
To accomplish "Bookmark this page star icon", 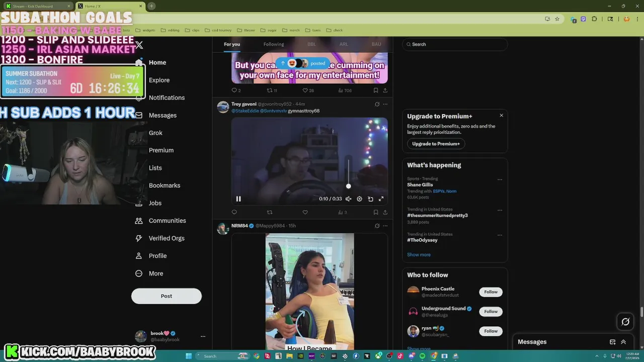I will pyautogui.click(x=557, y=19).
